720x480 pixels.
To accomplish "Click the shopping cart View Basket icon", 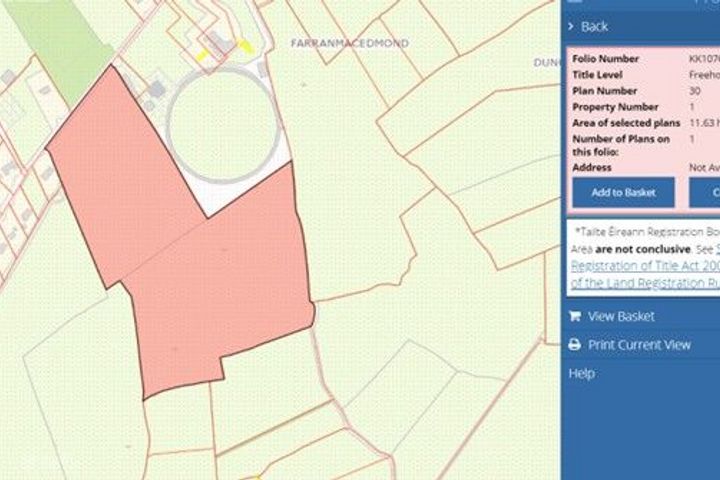I will (x=575, y=316).
